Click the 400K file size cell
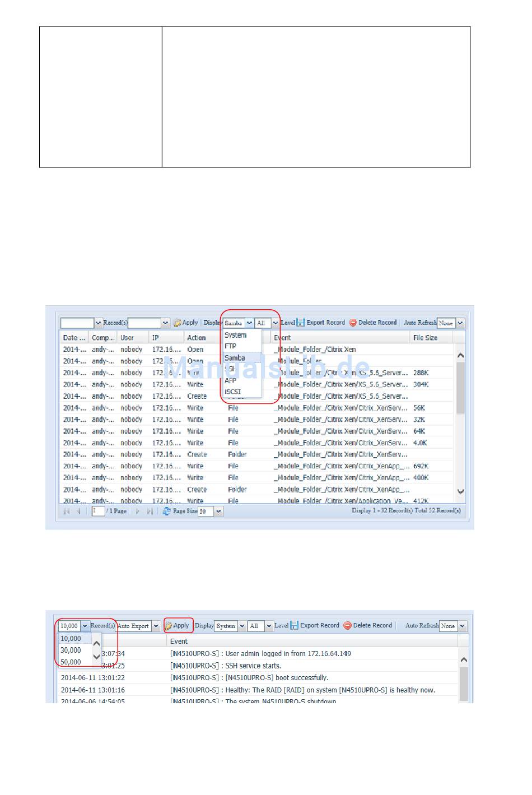This screenshot has width=532, height=795. [x=421, y=478]
